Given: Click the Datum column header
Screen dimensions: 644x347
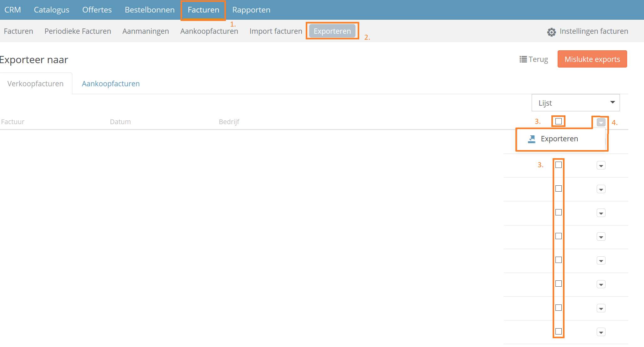Looking at the screenshot, I should pyautogui.click(x=120, y=122).
